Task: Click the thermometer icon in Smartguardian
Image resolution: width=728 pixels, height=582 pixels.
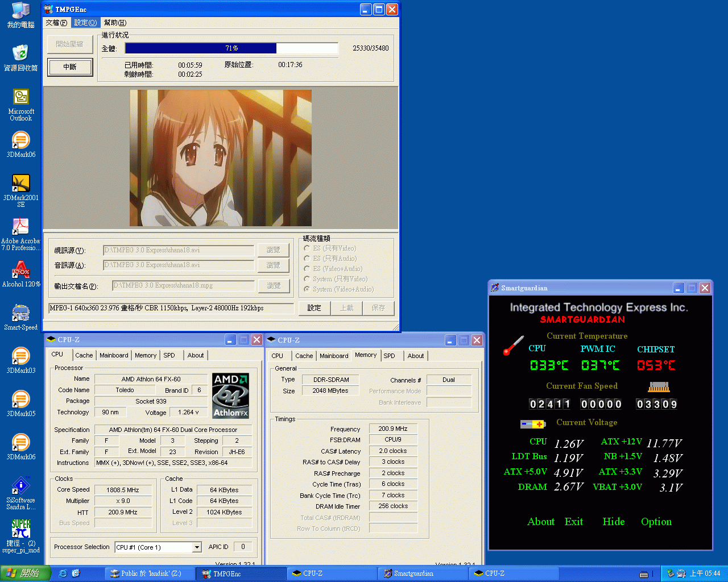Action: click(513, 346)
